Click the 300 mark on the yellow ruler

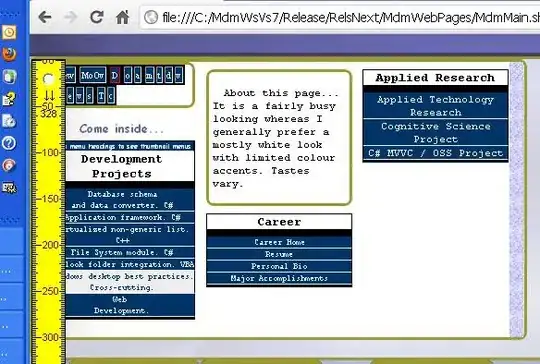(51, 337)
